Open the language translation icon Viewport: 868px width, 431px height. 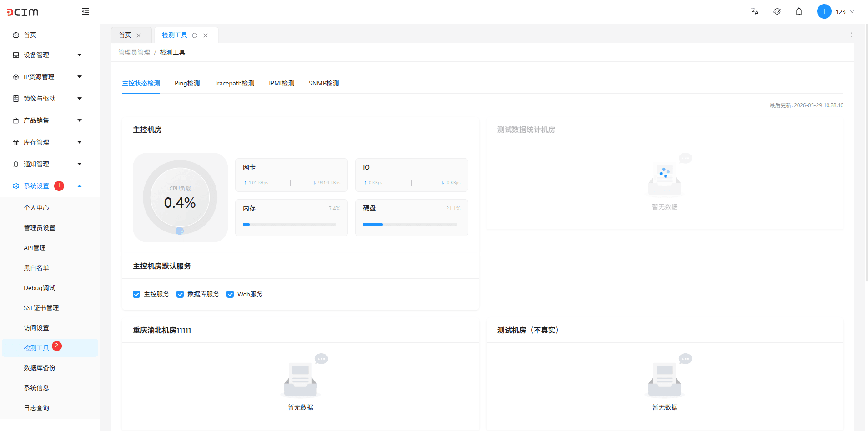755,11
